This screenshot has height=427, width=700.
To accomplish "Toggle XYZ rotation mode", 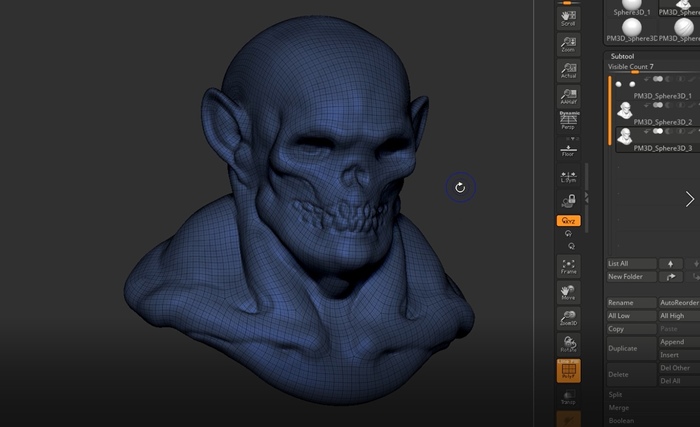I will point(568,220).
